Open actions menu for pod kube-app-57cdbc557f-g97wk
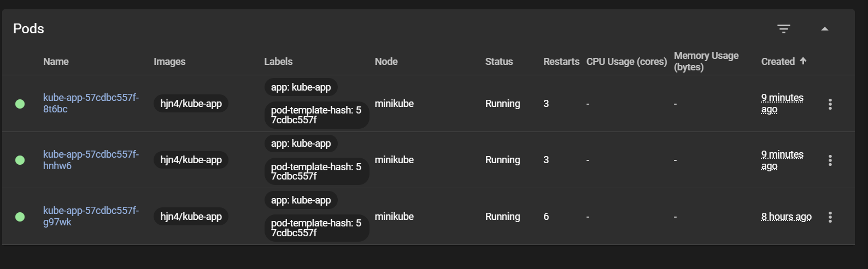 click(x=830, y=217)
